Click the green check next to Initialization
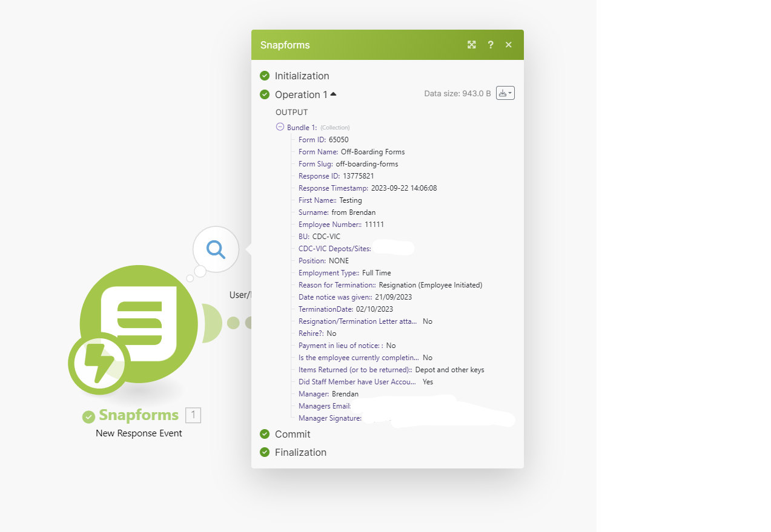Viewport: 771px width, 532px height. pos(265,76)
